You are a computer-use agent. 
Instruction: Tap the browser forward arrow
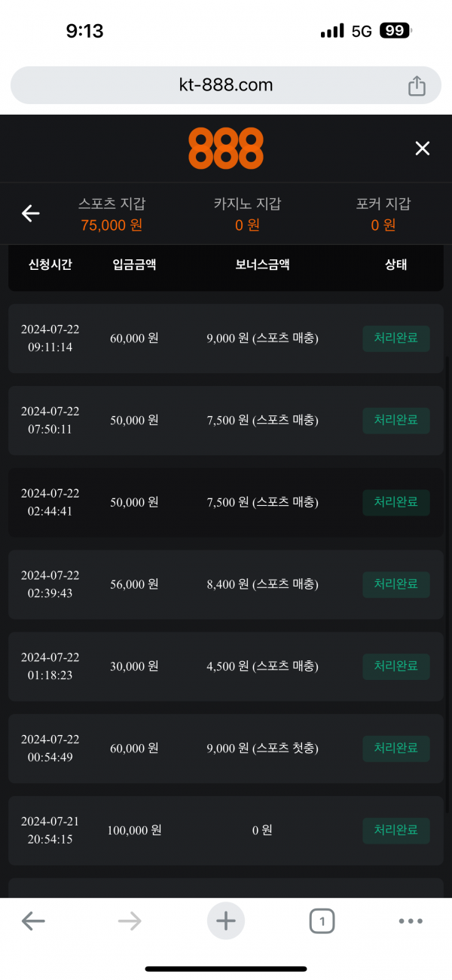[x=130, y=920]
